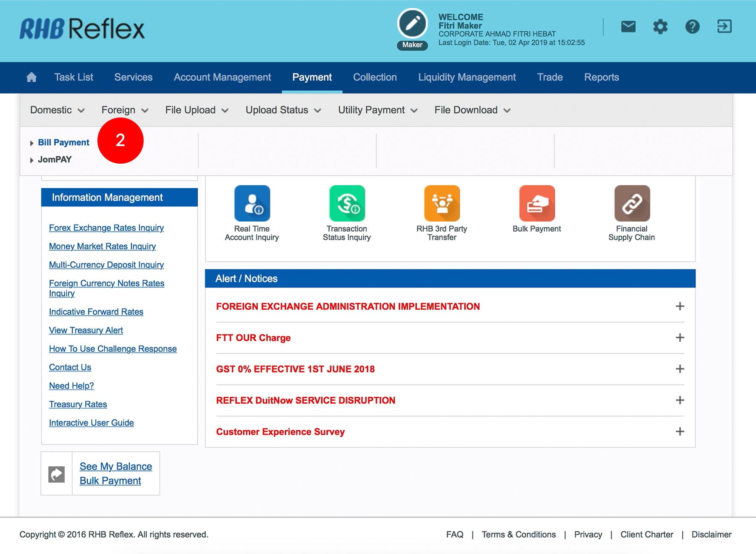Viewport: 756px width, 554px height.
Task: Open the Bulk Payment shortcut icon
Action: (x=537, y=204)
